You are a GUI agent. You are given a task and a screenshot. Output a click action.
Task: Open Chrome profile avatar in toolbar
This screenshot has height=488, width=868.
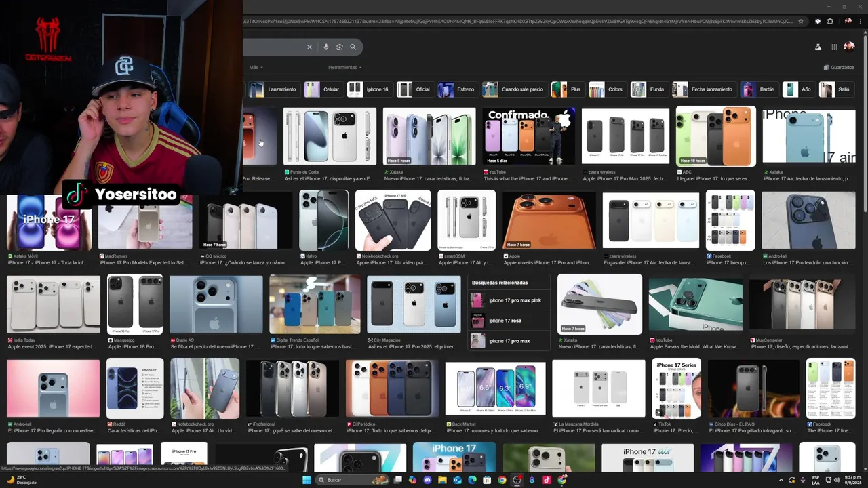click(x=848, y=21)
